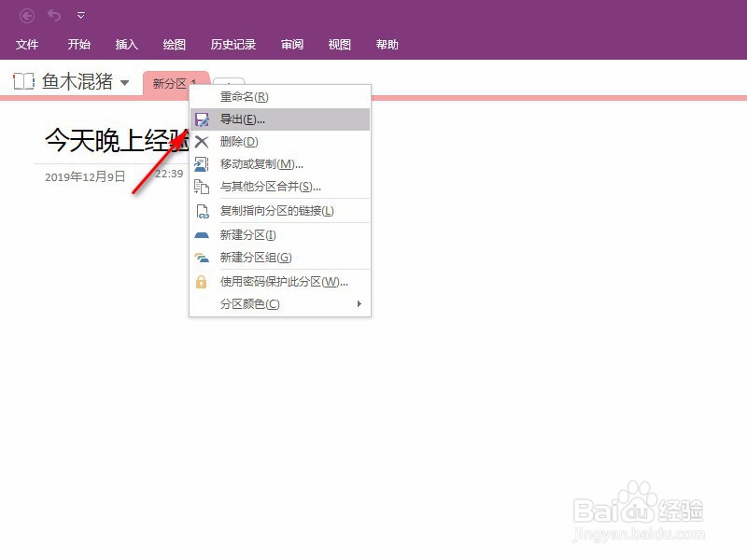This screenshot has height=560, width=747.
Task: Click the new section group icon
Action: [202, 259]
